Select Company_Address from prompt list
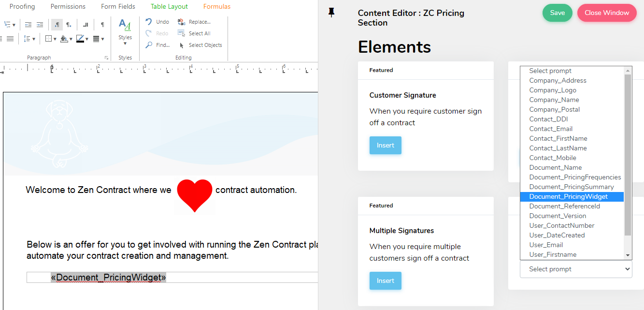This screenshot has height=310, width=644. pos(572,80)
